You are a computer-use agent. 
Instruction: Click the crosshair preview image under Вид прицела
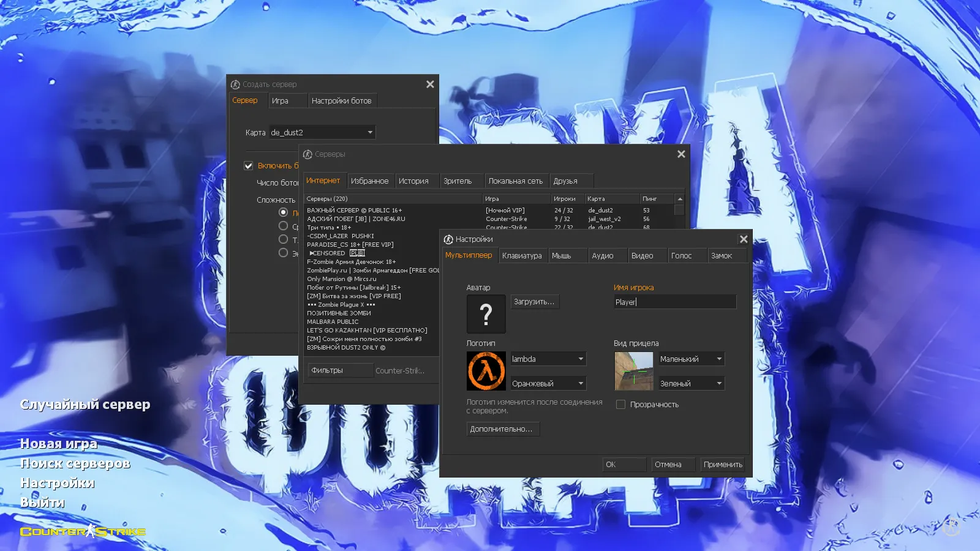[x=633, y=370]
